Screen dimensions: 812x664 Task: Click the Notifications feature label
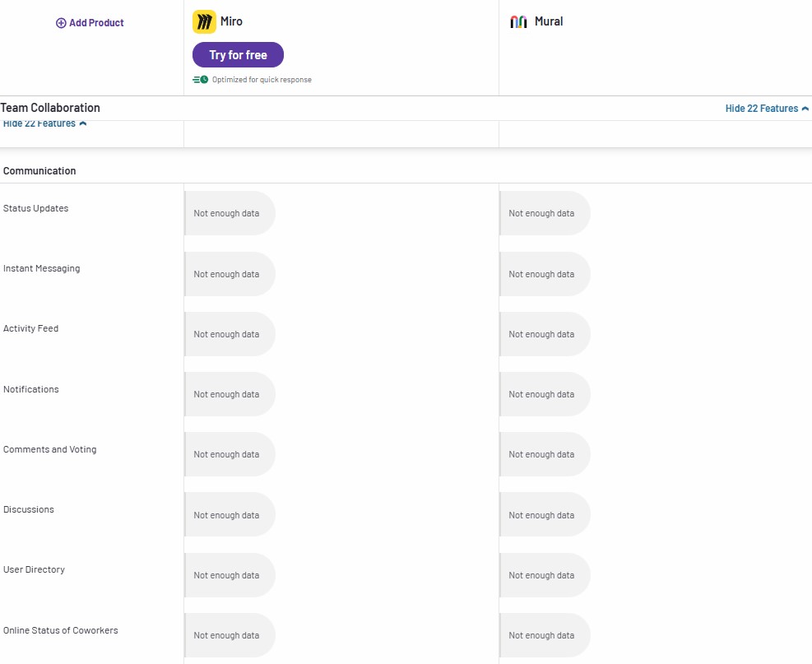[x=31, y=389]
